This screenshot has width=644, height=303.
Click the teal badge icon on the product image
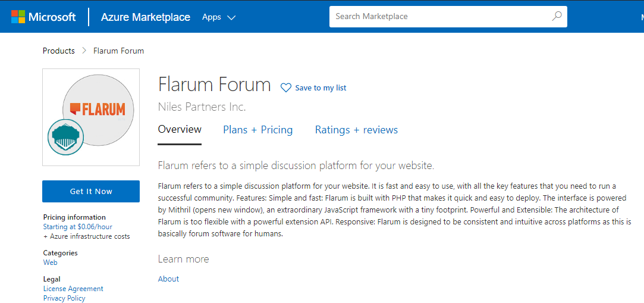pos(64,137)
